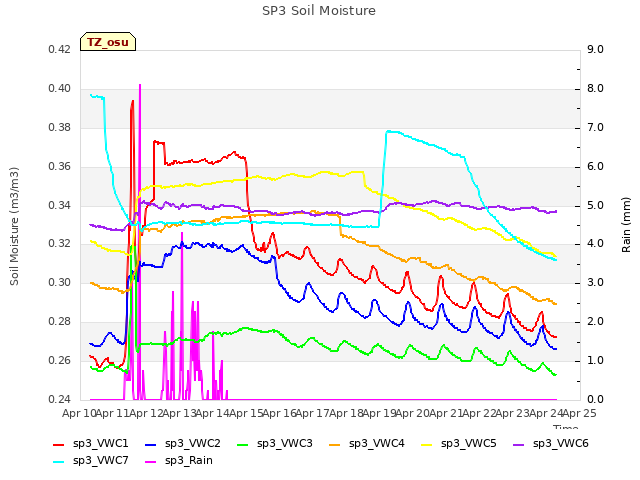
Task: Click the Soil Moisture (m3/m3) axis label
Action: 14,226
